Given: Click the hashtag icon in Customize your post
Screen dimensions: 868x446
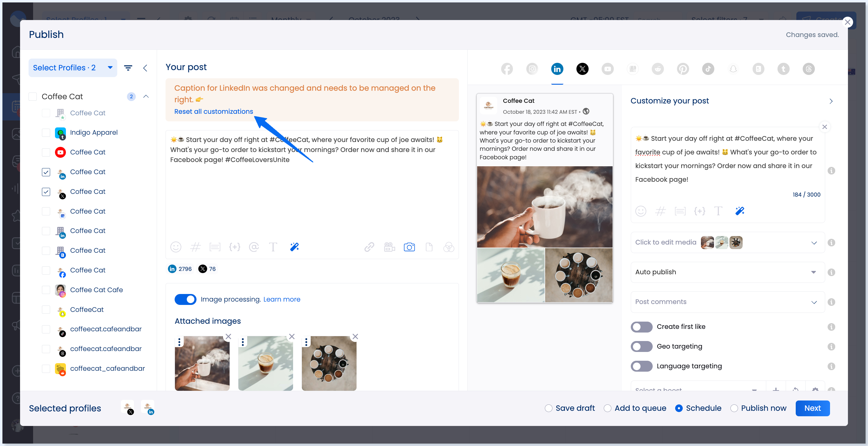Looking at the screenshot, I should (661, 211).
